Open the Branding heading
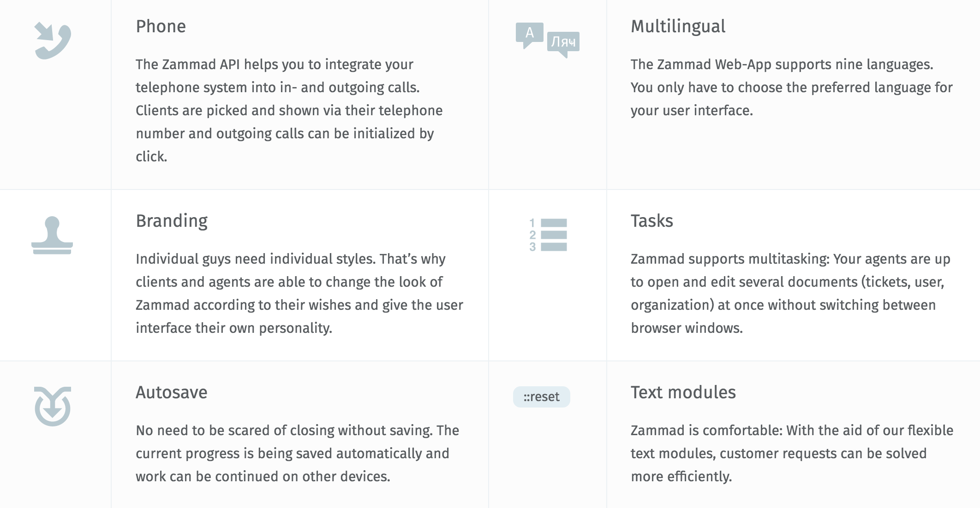 point(172,221)
